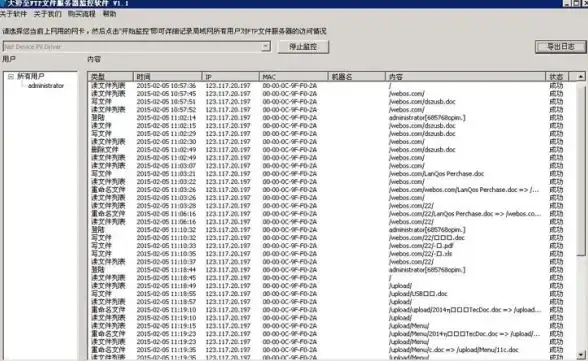Select the time cell 2015-02-05 10:57:45
This screenshot has height=361, width=588.
click(x=166, y=93)
